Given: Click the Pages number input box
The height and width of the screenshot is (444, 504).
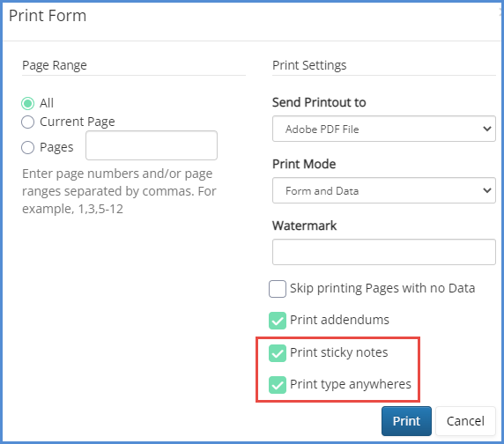Looking at the screenshot, I should pyautogui.click(x=152, y=145).
